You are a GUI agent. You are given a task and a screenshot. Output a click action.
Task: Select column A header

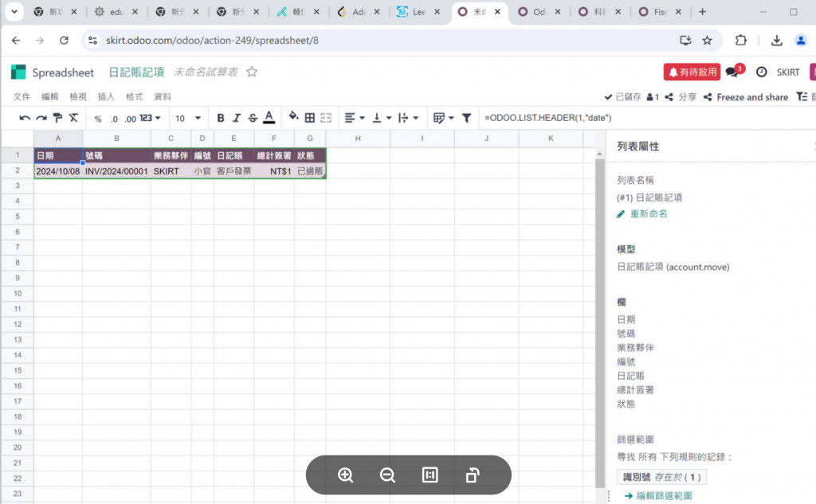pos(57,139)
